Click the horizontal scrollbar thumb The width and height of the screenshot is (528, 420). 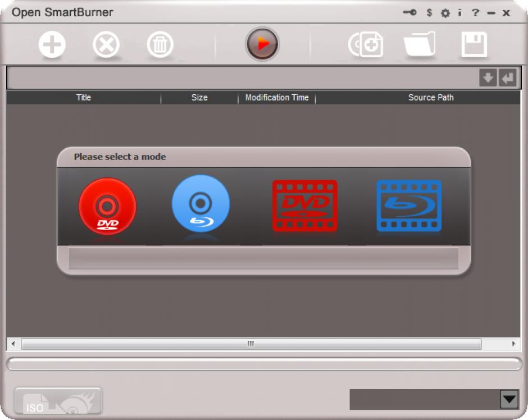click(x=251, y=344)
